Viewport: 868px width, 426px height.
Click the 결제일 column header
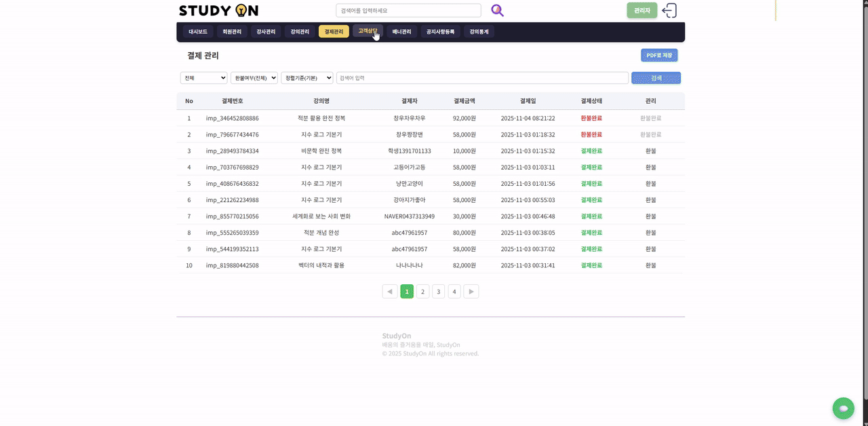(528, 101)
